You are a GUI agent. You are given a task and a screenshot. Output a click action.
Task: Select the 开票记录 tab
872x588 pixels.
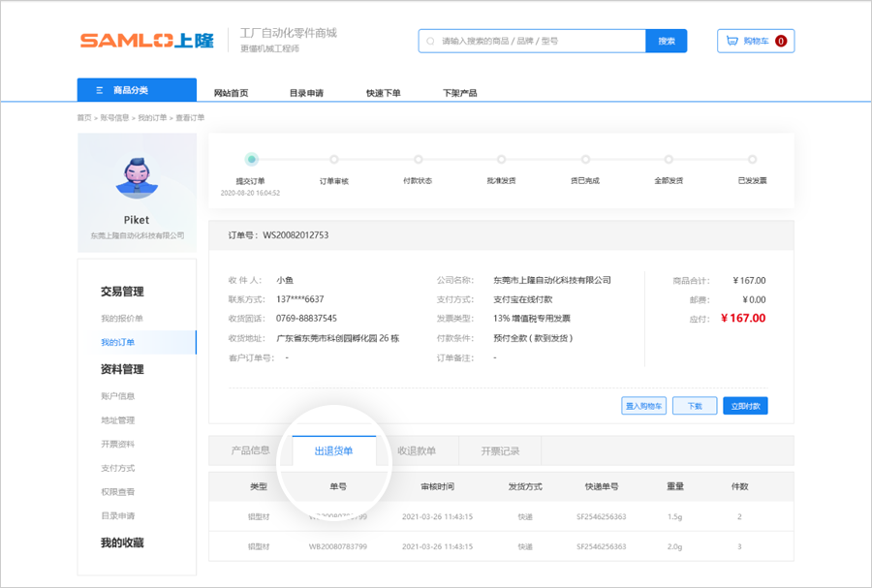click(500, 450)
